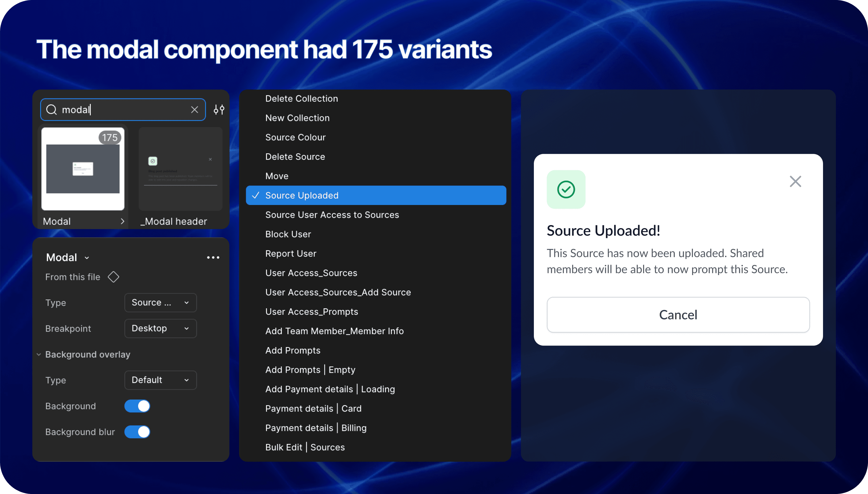Click the 175 variants badge
The image size is (868, 494).
(110, 137)
